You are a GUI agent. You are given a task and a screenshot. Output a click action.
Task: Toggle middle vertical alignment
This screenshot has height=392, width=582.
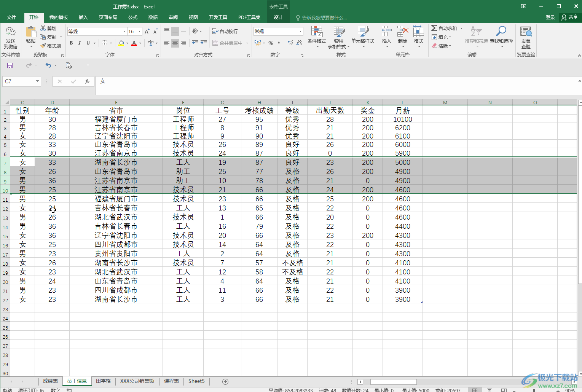(175, 31)
